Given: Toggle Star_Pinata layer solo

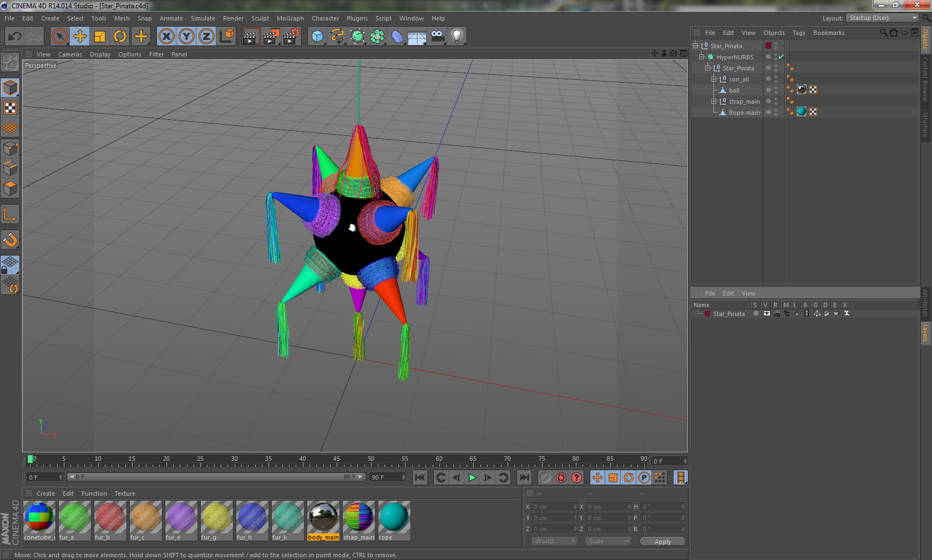Looking at the screenshot, I should point(756,313).
